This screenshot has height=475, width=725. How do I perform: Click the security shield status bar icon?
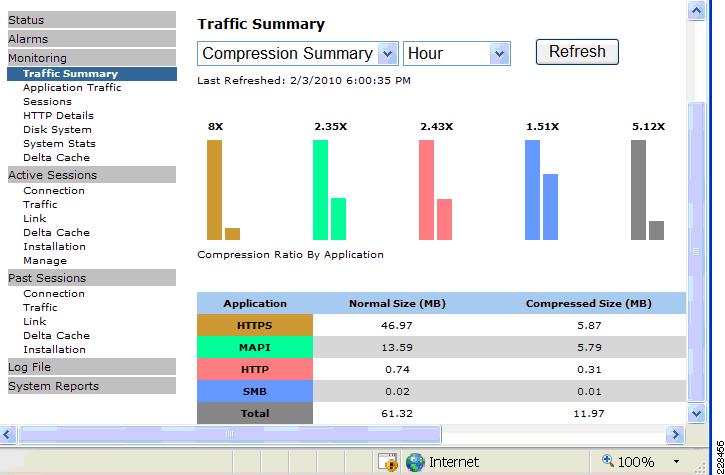(387, 462)
